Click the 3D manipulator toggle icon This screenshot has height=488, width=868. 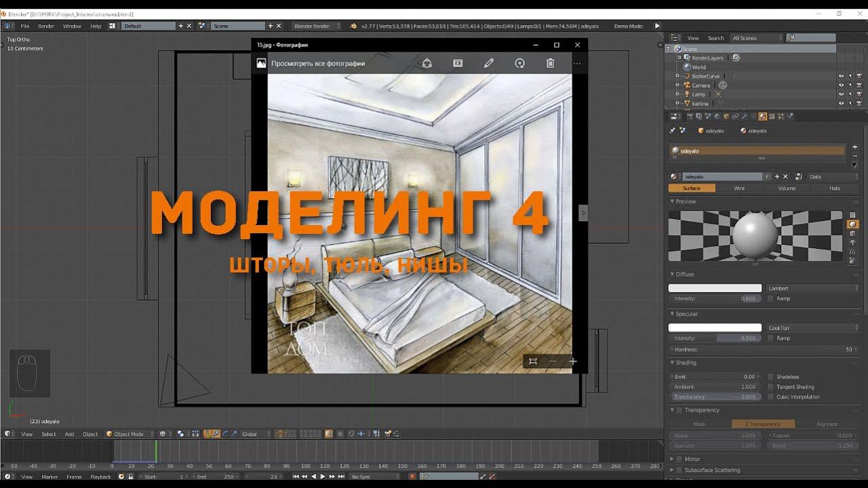coord(207,434)
